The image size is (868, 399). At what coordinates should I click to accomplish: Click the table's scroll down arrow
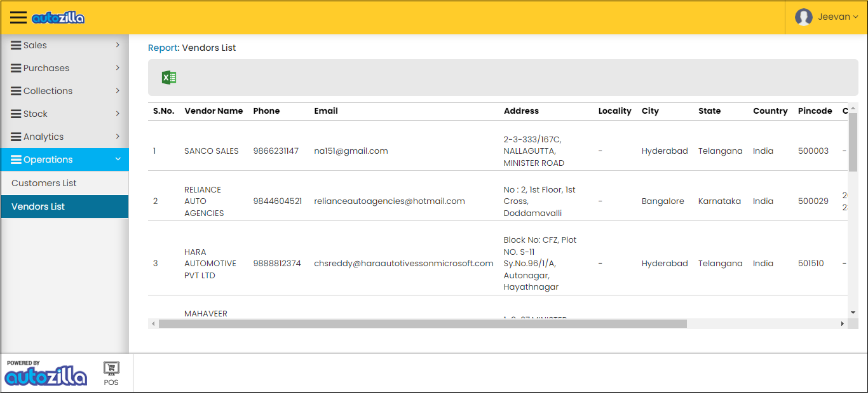tap(853, 313)
